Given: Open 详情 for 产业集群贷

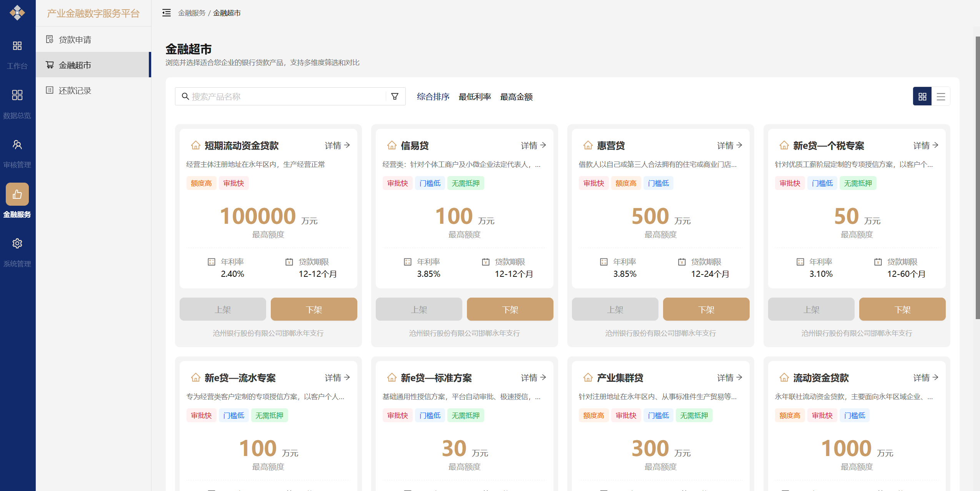Looking at the screenshot, I should pos(730,378).
